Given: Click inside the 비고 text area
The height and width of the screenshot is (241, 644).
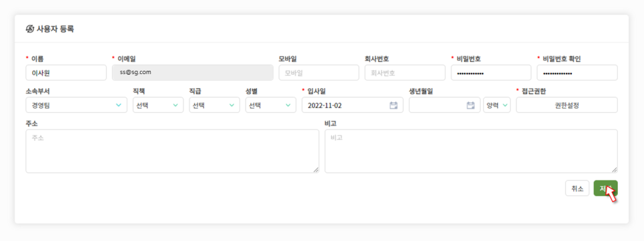Looking at the screenshot, I should (x=471, y=152).
